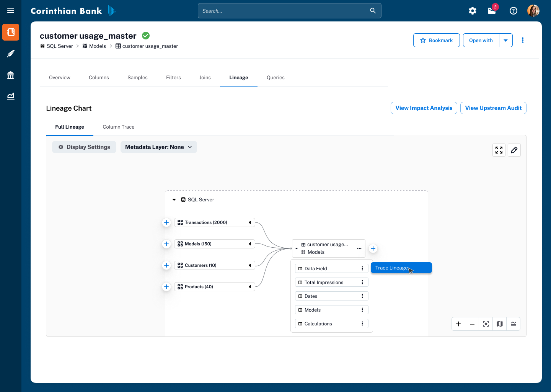This screenshot has width=551, height=392.
Task: Click customer usage_master breadcrumb
Action: [x=147, y=46]
